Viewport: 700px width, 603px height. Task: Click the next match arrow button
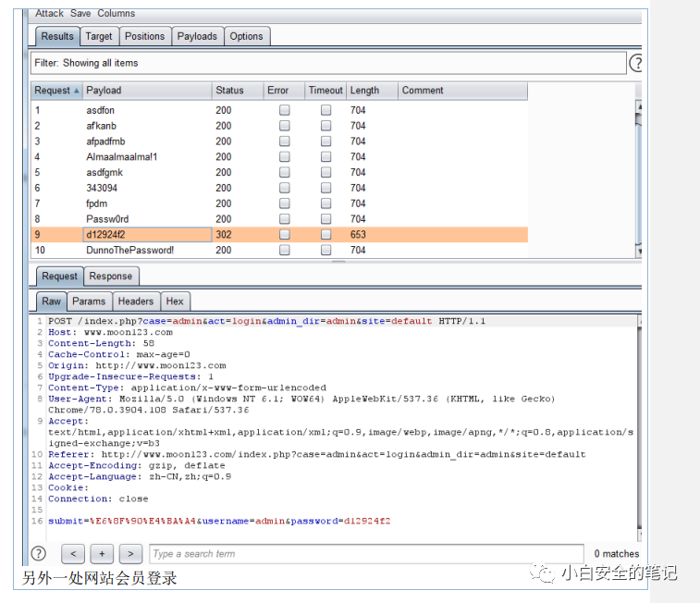click(130, 554)
